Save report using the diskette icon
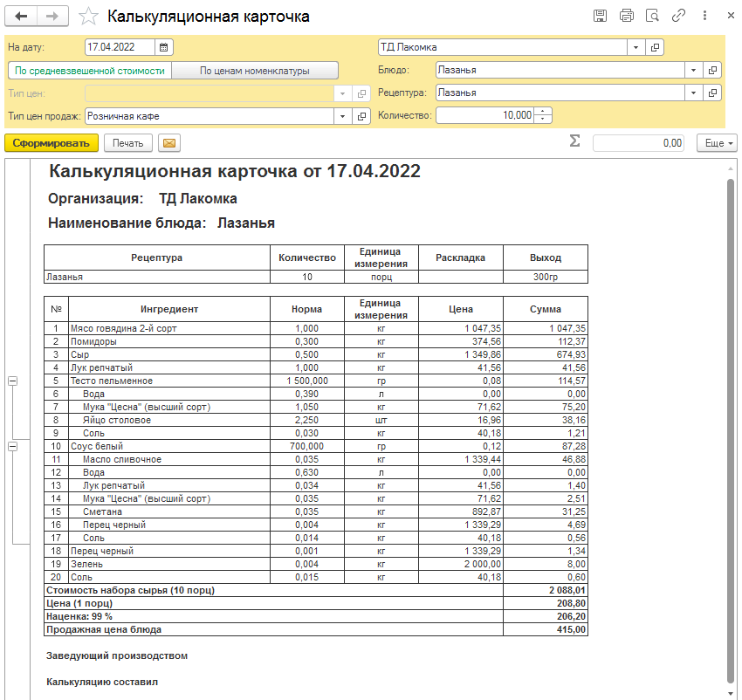 (600, 17)
